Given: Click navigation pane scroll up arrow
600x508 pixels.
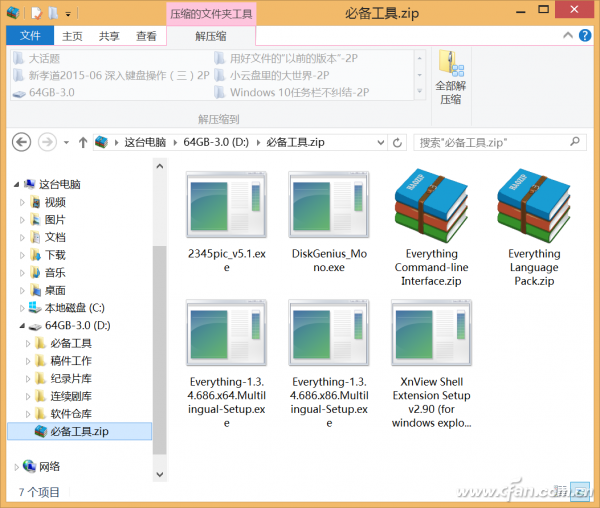Looking at the screenshot, I should (x=160, y=166).
